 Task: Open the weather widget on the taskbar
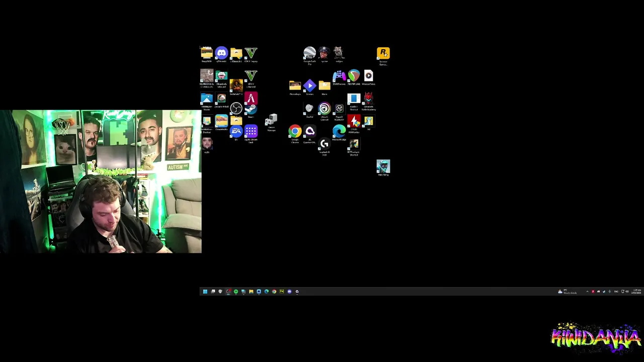tap(567, 292)
